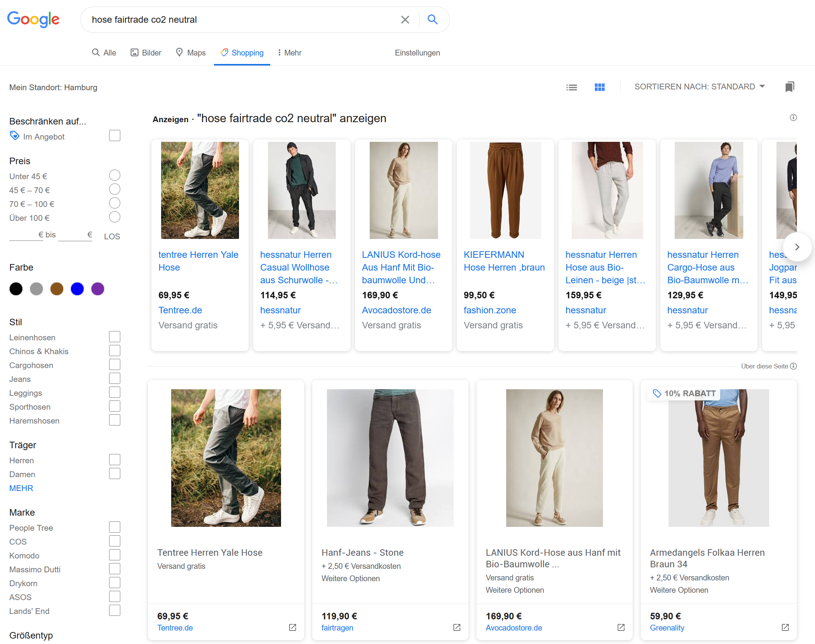Select price range Über 100 €
This screenshot has height=644, width=815.
(115, 217)
